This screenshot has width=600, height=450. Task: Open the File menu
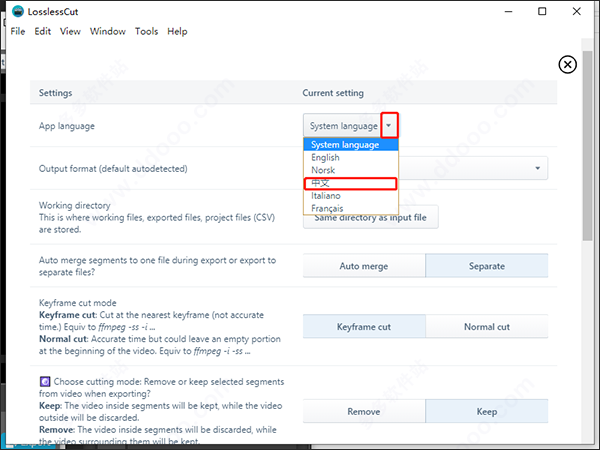[x=18, y=31]
